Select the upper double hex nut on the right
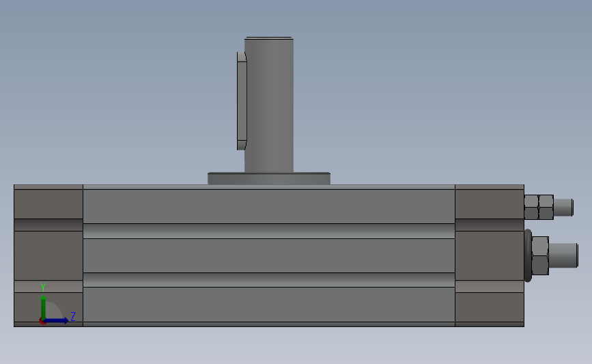This screenshot has width=592, height=364. [x=539, y=207]
